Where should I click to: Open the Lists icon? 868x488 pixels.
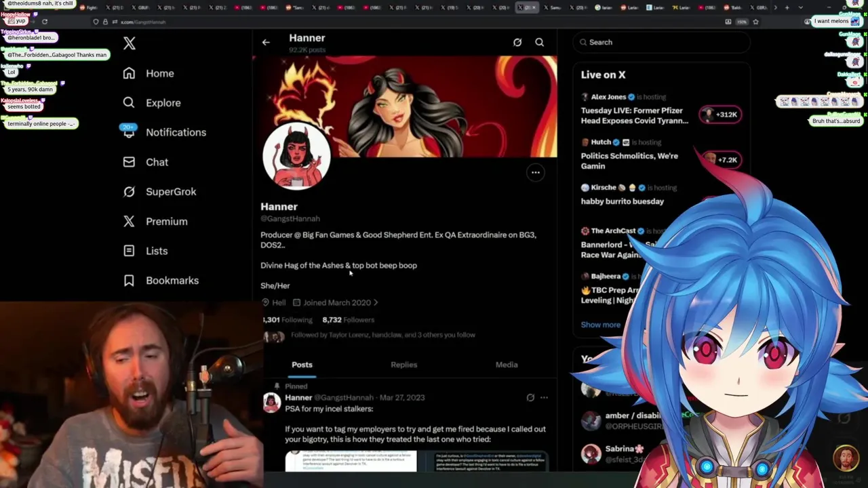pos(129,251)
